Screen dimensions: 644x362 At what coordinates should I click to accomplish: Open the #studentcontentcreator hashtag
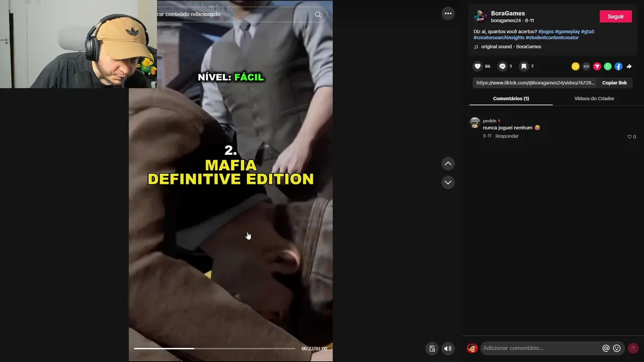(x=552, y=38)
